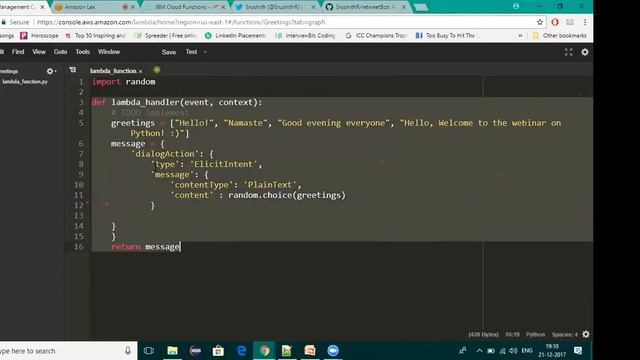Open the file tree settings gear
Viewport: 640px width, 360px height.
50,71
